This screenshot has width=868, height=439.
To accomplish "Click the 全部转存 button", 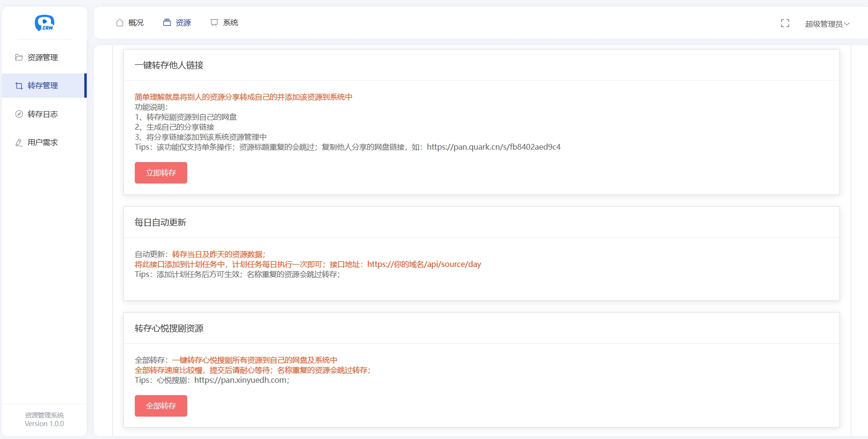I will point(161,406).
